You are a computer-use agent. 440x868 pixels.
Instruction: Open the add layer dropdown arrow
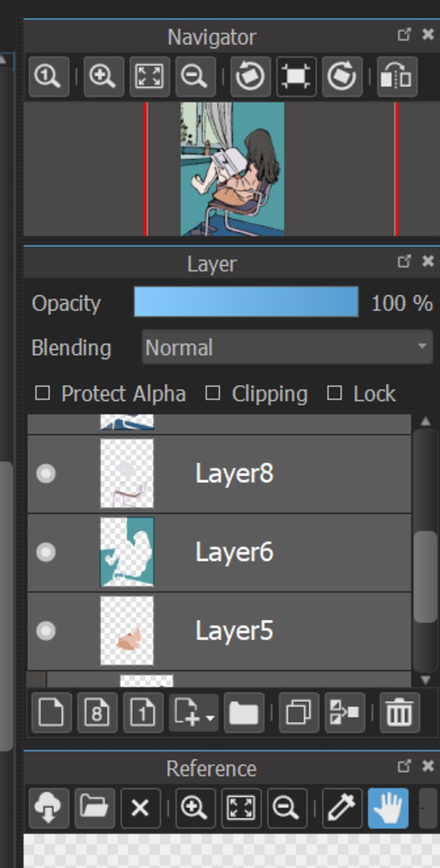210,717
